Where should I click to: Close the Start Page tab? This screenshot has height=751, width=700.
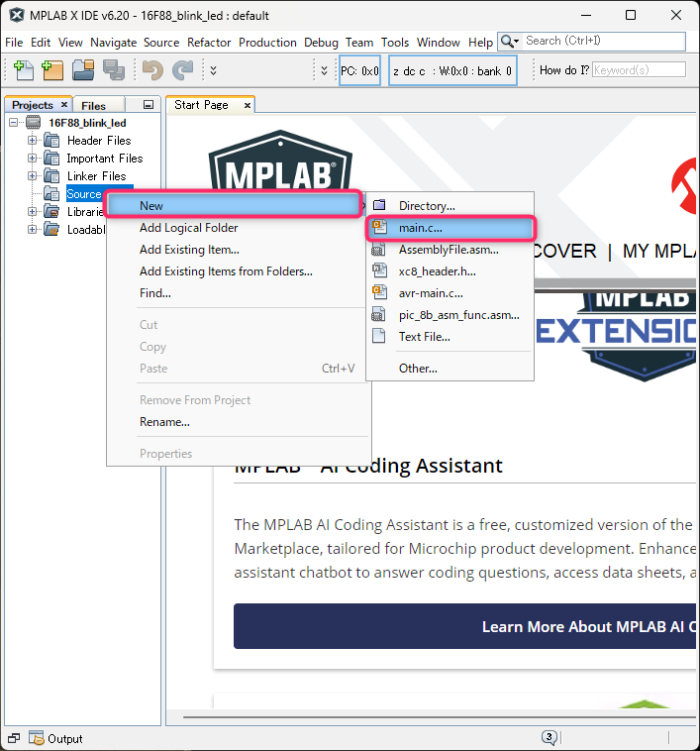click(247, 105)
